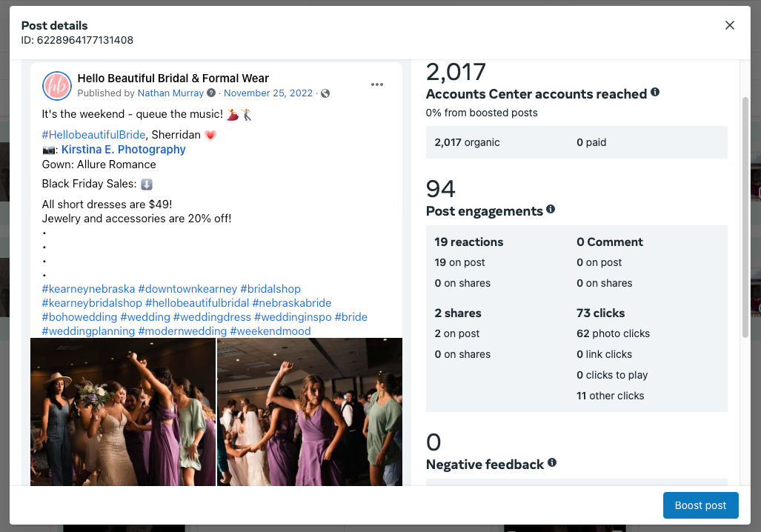This screenshot has width=761, height=532.
Task: Close the Post details dialog
Action: point(730,24)
